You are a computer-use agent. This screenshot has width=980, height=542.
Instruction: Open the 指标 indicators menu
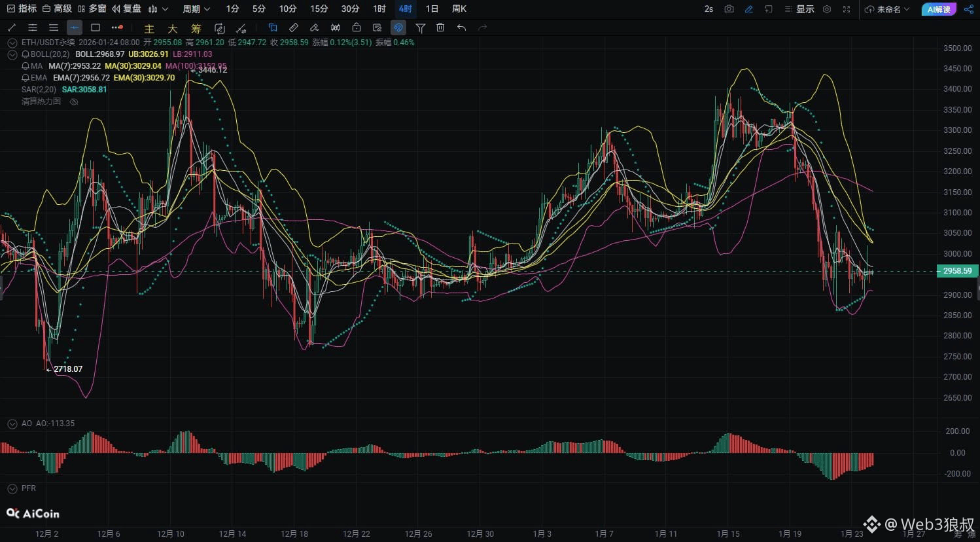22,9
